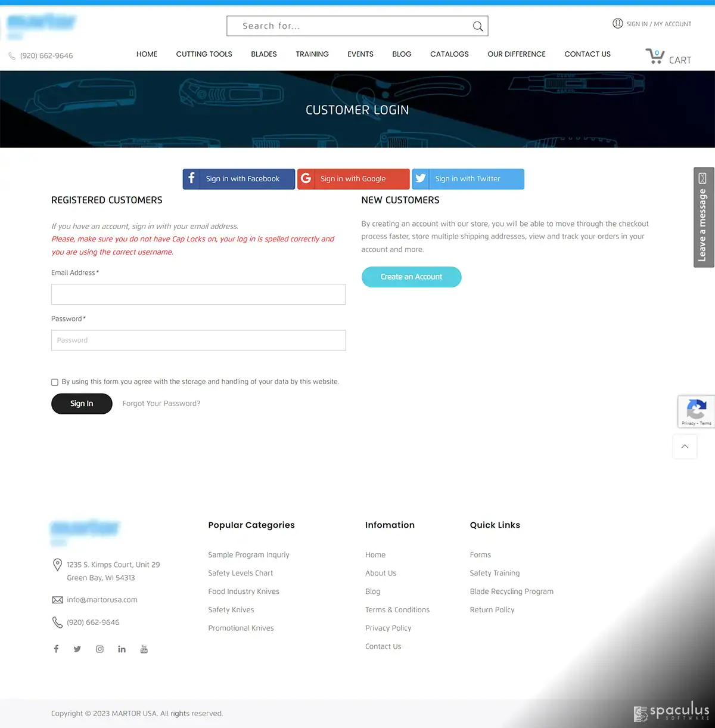
Task: Open LinkedIn icon in footer socials
Action: point(122,649)
